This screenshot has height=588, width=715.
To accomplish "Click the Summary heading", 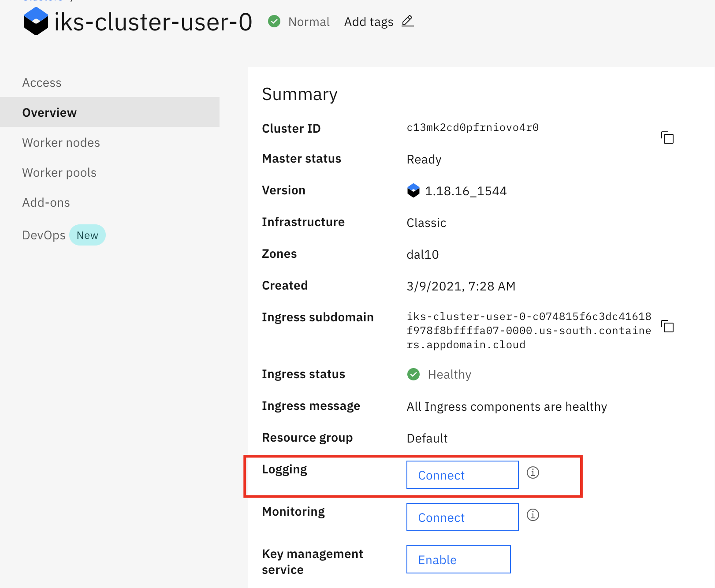I will coord(300,94).
